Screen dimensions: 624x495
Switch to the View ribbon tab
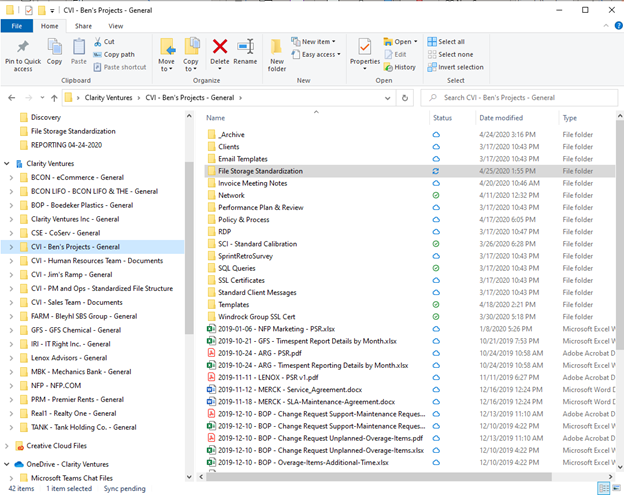116,26
